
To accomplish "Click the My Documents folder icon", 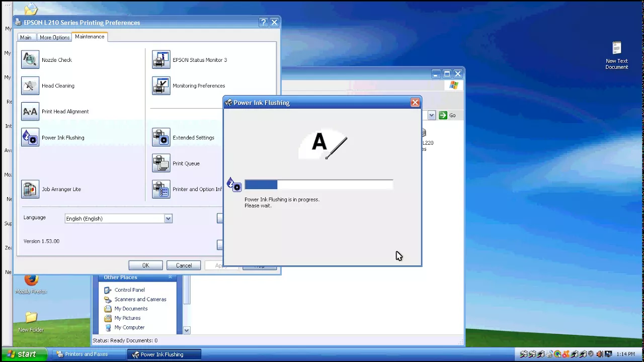I will [x=108, y=309].
